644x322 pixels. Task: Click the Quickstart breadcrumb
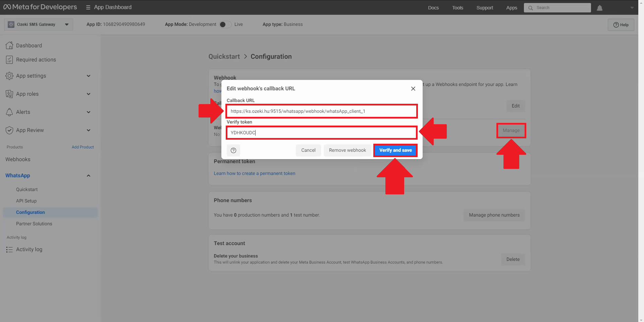[224, 57]
